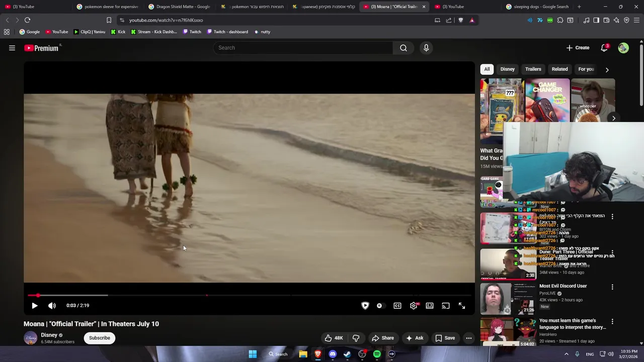Open the Twitch - dashboard bookmark

pyautogui.click(x=226, y=32)
